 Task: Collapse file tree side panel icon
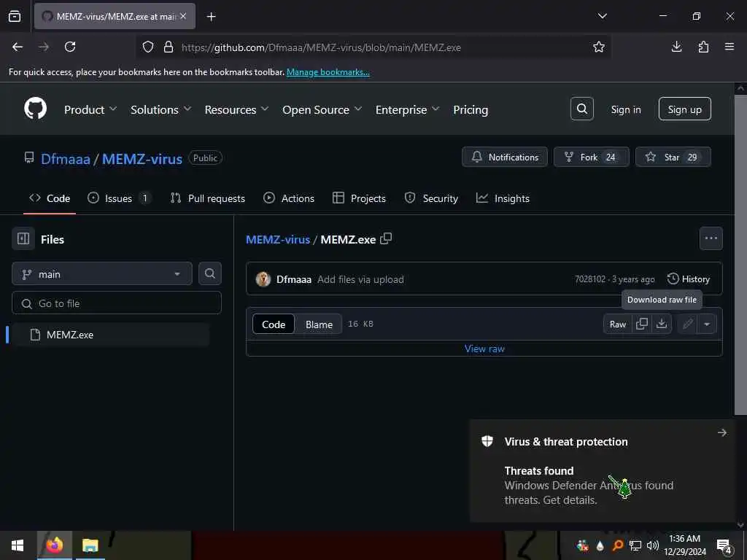click(x=23, y=238)
